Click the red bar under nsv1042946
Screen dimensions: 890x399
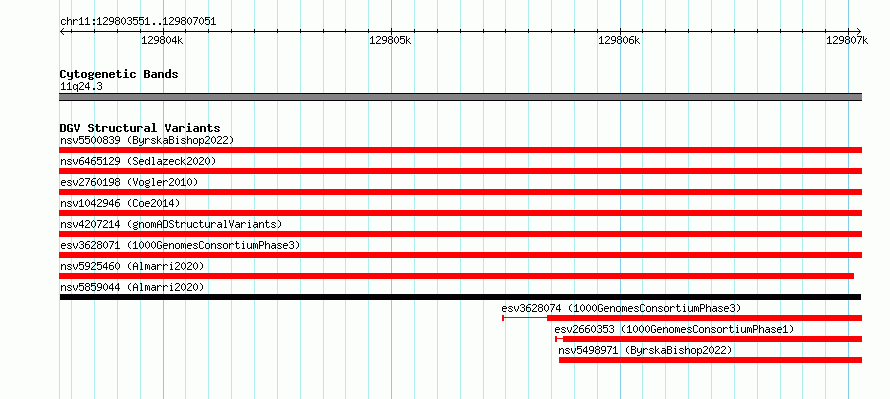click(x=460, y=213)
